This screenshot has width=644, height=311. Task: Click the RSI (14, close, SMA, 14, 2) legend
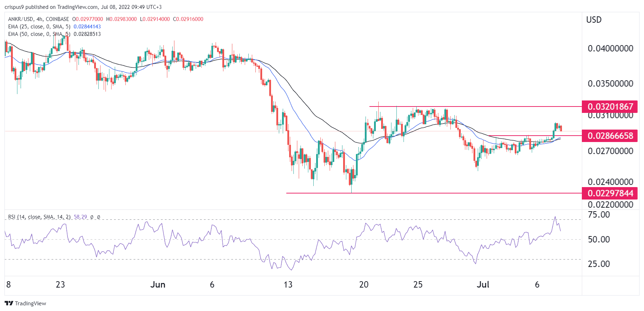point(39,217)
